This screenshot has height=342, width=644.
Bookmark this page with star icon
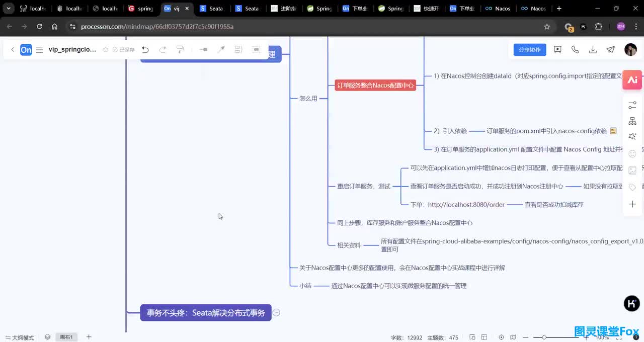pyautogui.click(x=547, y=27)
